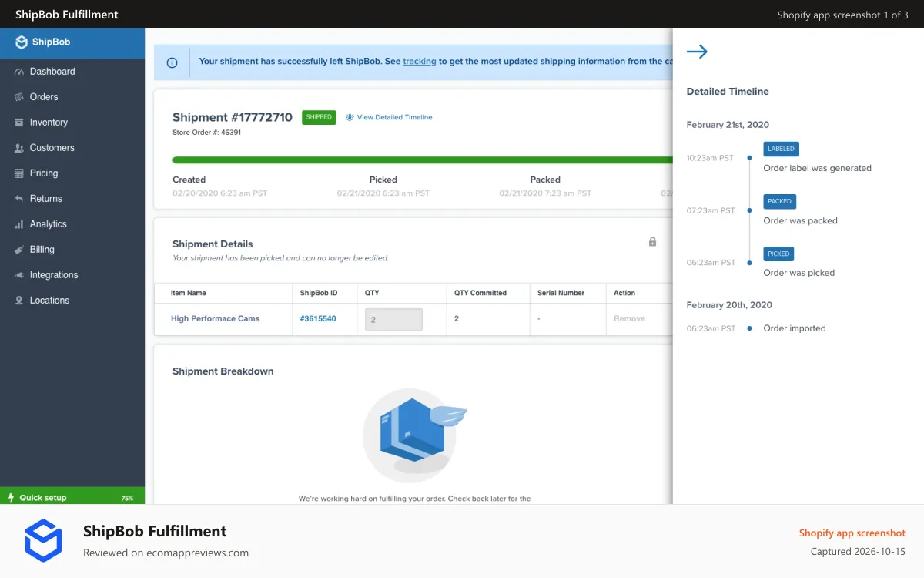Click the eye icon beside View Detailed Timeline
This screenshot has height=578, width=924.
click(x=350, y=117)
